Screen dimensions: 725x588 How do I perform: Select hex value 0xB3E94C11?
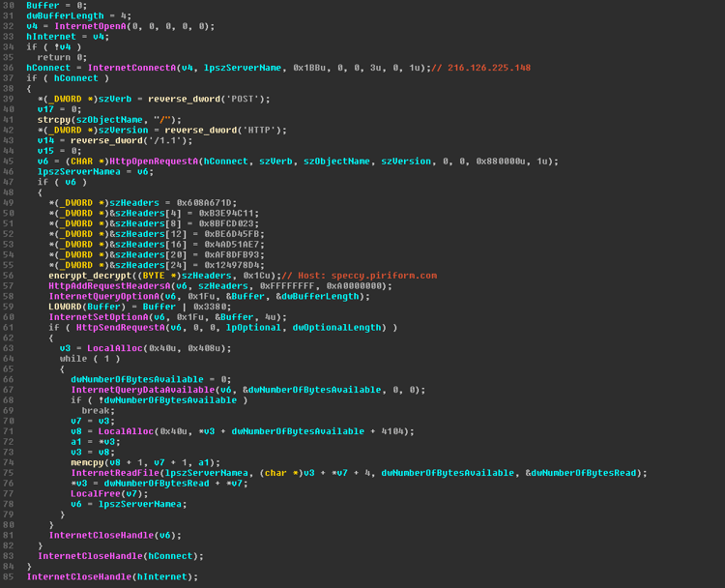[x=228, y=214]
